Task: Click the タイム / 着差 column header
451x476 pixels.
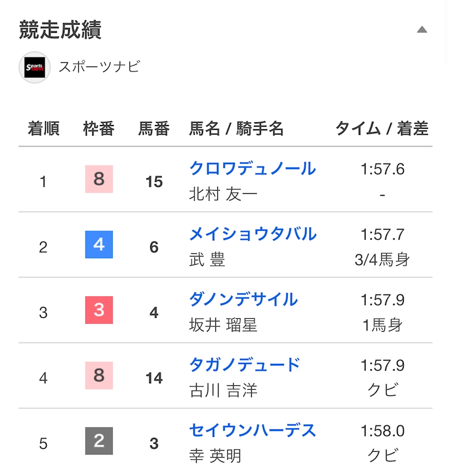Action: pos(382,128)
